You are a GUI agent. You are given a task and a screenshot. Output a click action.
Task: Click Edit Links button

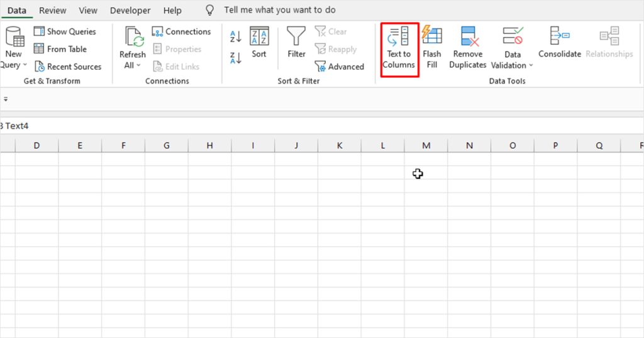(176, 67)
